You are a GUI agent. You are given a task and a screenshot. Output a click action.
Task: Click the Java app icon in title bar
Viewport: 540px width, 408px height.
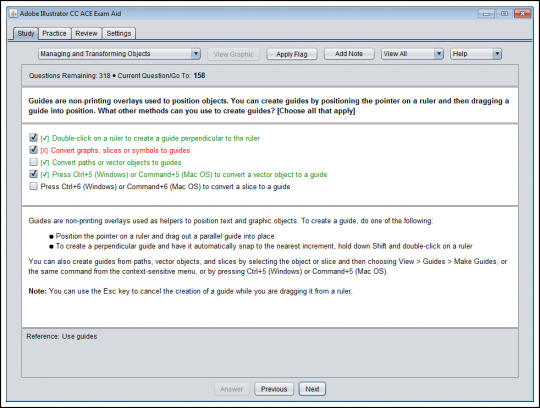click(13, 13)
